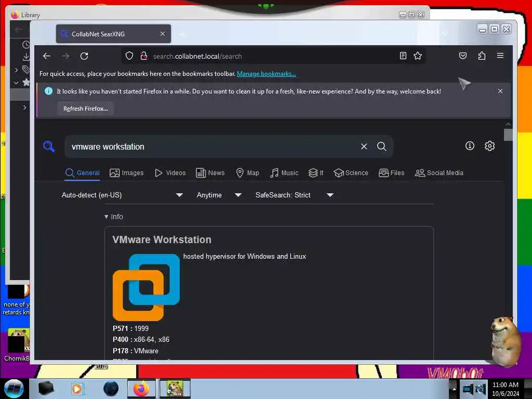
Task: Open the SafeSearch: Strict dropdown
Action: click(x=295, y=195)
